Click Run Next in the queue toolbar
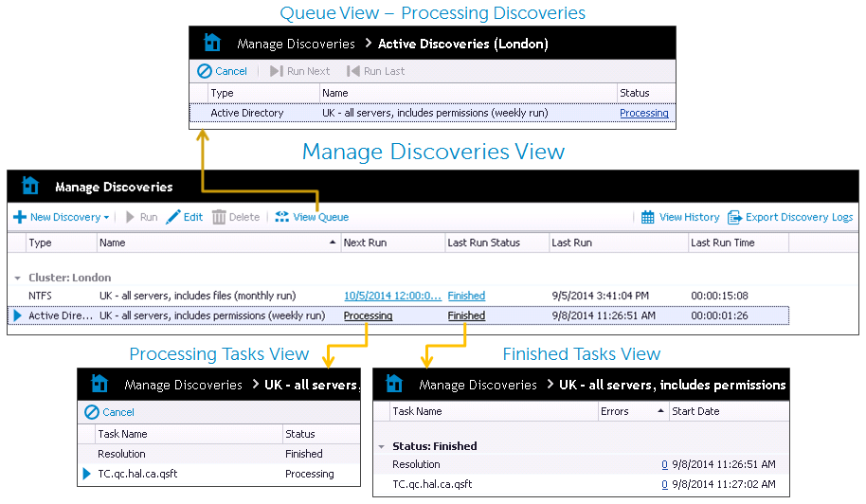Viewport: 866px width, 504px height. 300,71
